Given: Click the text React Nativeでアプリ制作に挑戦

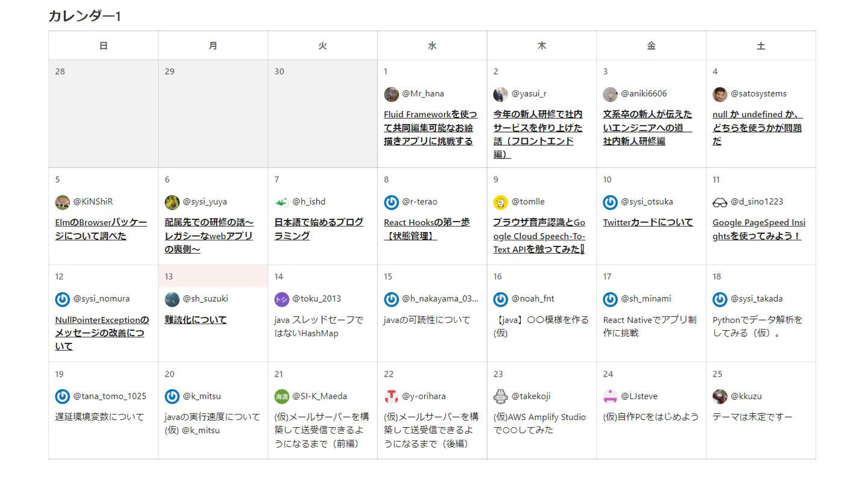Looking at the screenshot, I should tap(650, 327).
